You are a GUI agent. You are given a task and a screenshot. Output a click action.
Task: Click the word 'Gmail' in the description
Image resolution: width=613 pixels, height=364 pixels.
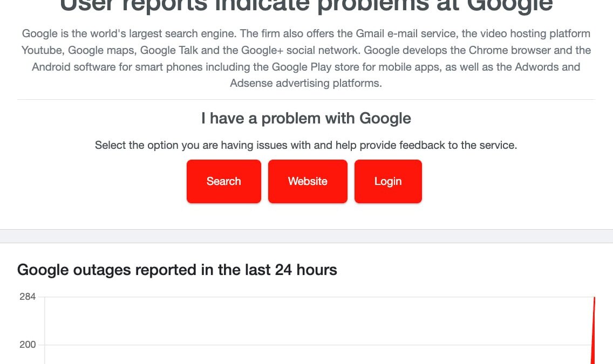tap(370, 33)
